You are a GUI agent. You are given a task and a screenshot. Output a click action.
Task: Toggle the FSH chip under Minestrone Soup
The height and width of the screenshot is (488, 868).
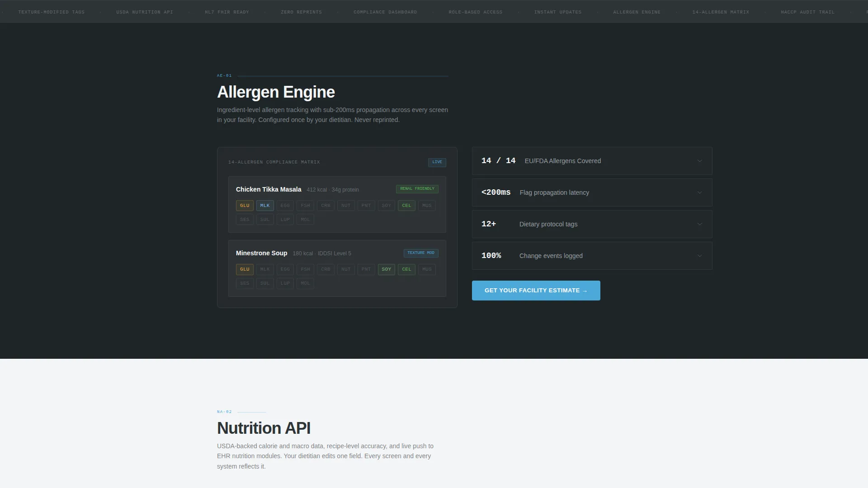306,269
